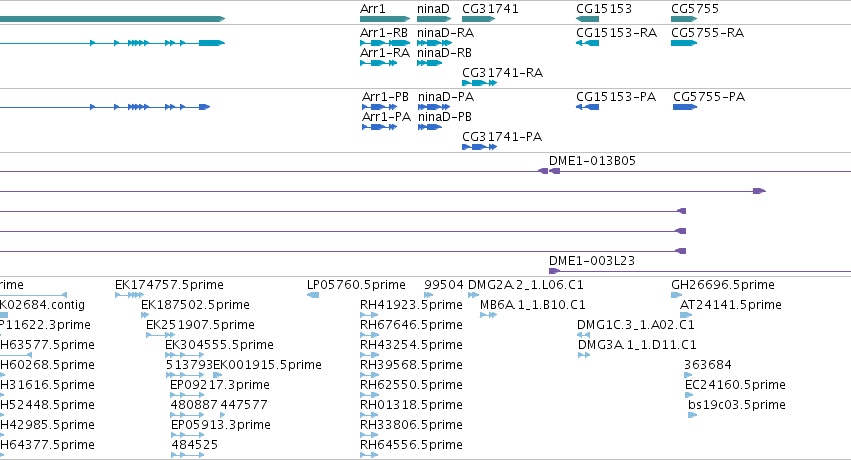Click EST RH01318.5prime
This screenshot has height=460, width=851.
pyautogui.click(x=411, y=405)
